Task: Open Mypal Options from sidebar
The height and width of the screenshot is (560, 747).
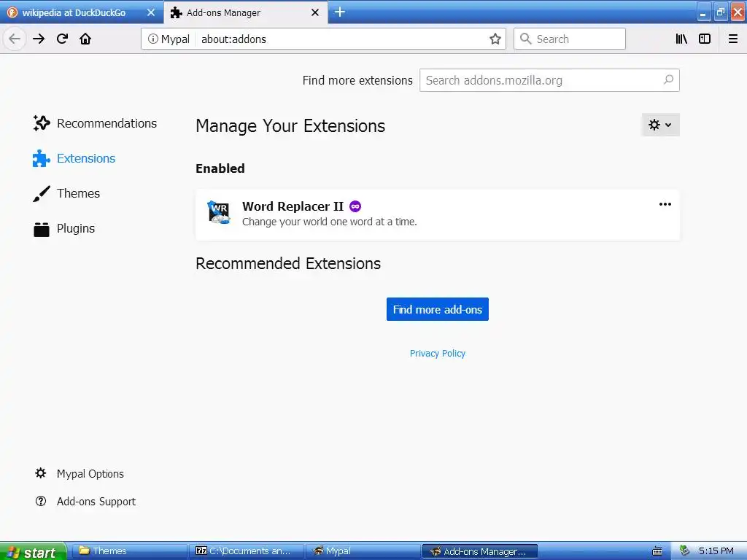Action: click(79, 474)
